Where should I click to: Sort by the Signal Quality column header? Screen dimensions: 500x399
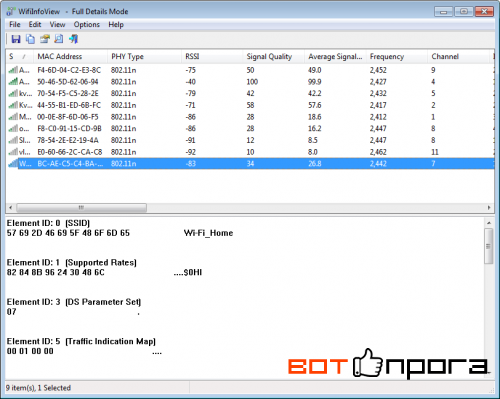pyautogui.click(x=274, y=56)
